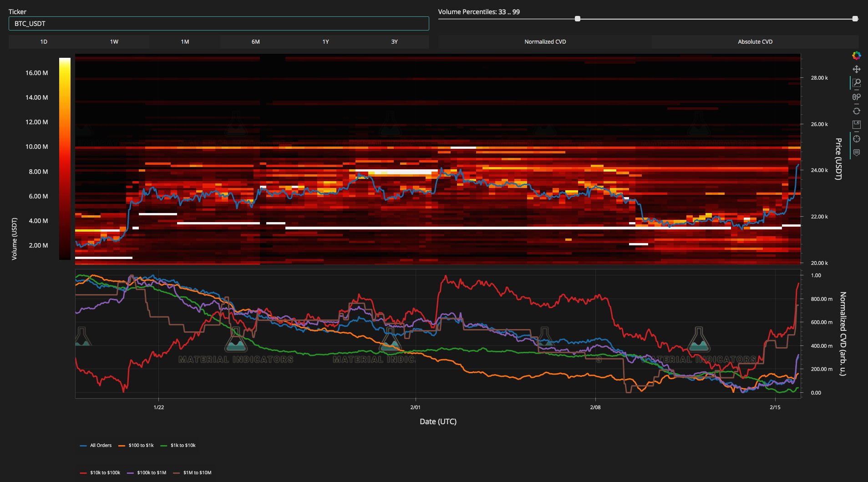The image size is (868, 482).
Task: Click the BTC_USDT ticker input field
Action: tap(218, 24)
